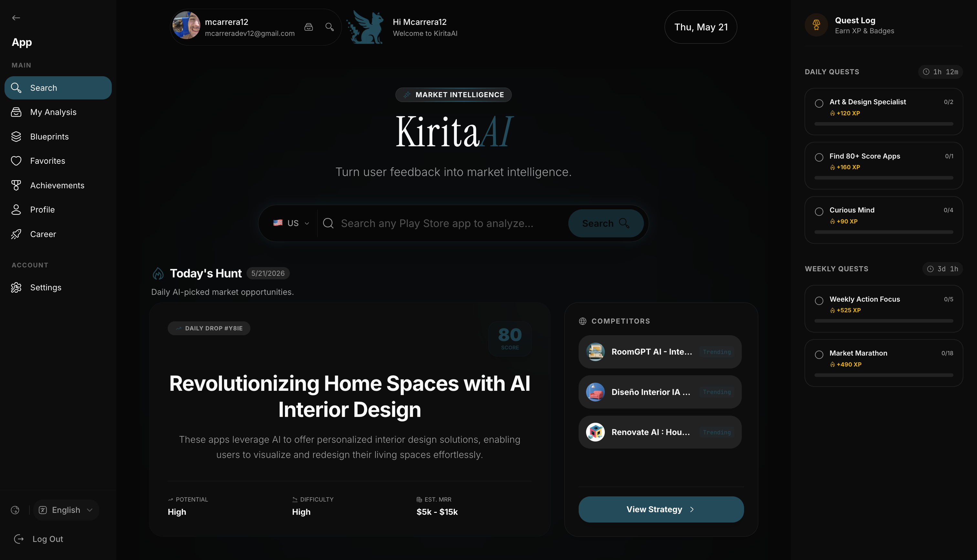The image size is (977, 560).
Task: Open the Search page in sidebar
Action: pos(58,88)
